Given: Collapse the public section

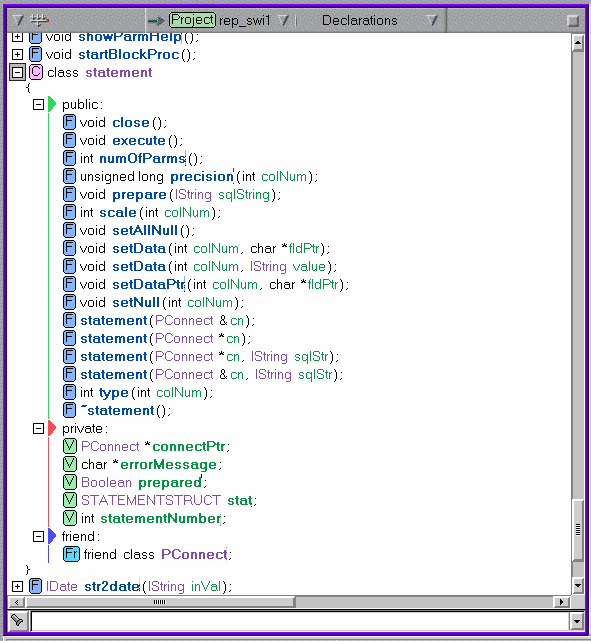Looking at the screenshot, I should (x=38, y=105).
